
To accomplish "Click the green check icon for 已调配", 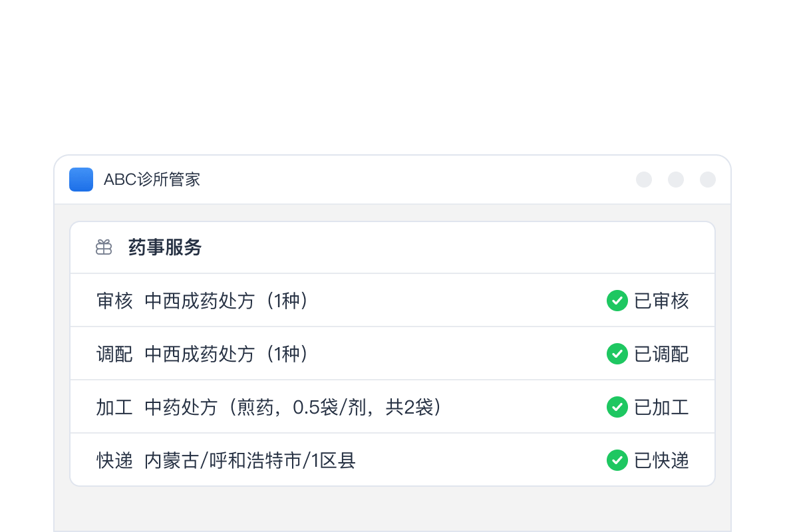I will pyautogui.click(x=617, y=354).
